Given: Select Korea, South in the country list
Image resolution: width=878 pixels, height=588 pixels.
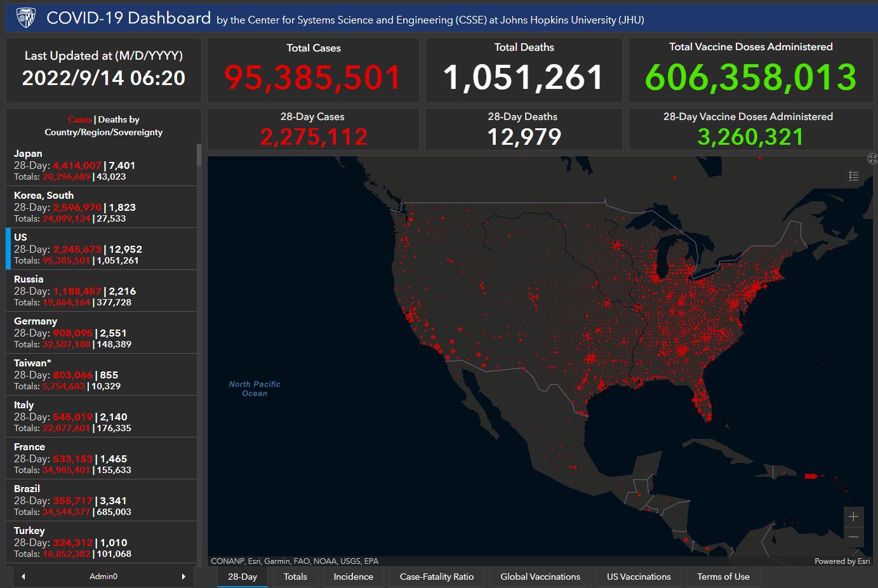Looking at the screenshot, I should [102, 207].
